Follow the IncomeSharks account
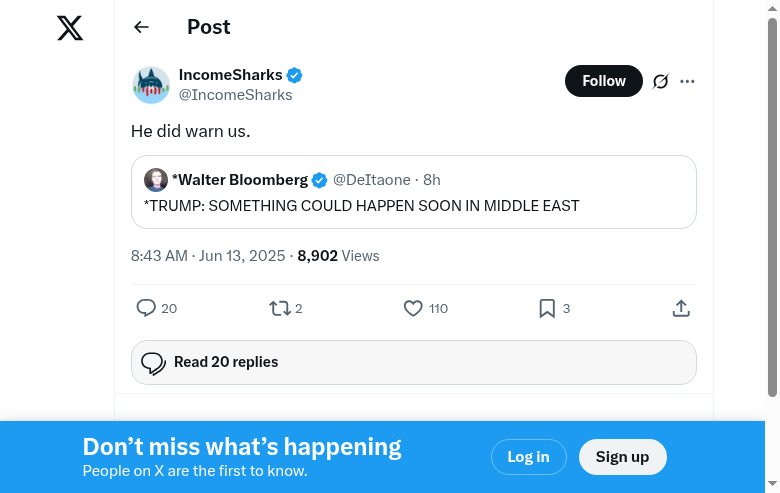780x493 pixels. click(603, 81)
